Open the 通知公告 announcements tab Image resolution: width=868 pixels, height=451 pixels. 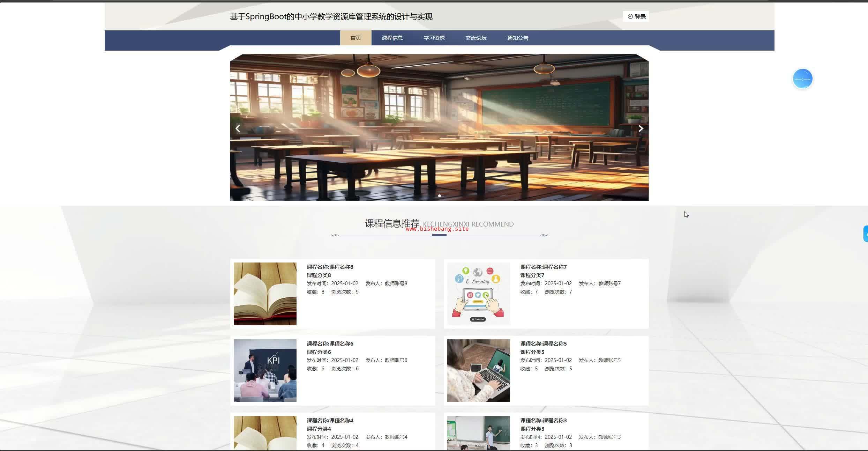(517, 38)
